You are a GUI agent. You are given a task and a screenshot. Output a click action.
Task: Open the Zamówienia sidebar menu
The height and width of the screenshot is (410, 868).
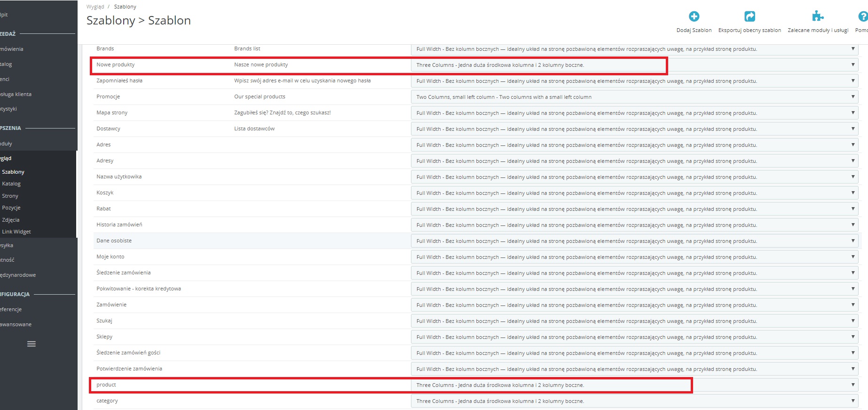click(12, 49)
